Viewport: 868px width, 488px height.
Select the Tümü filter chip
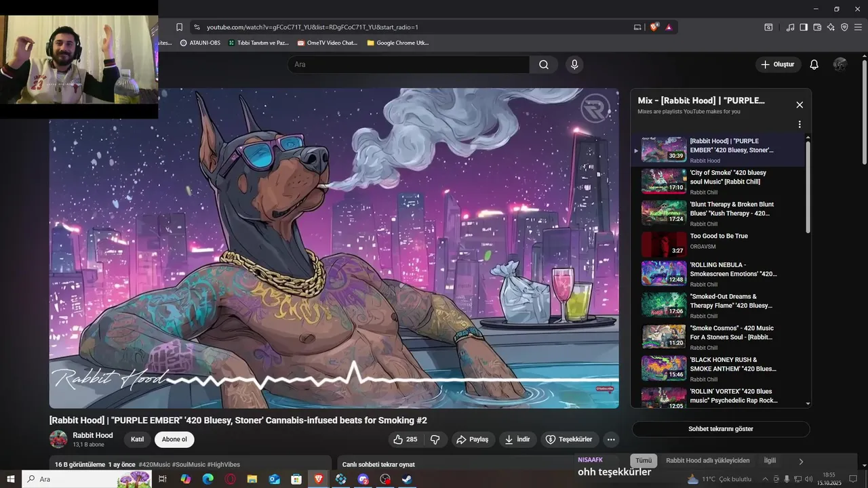(x=644, y=461)
